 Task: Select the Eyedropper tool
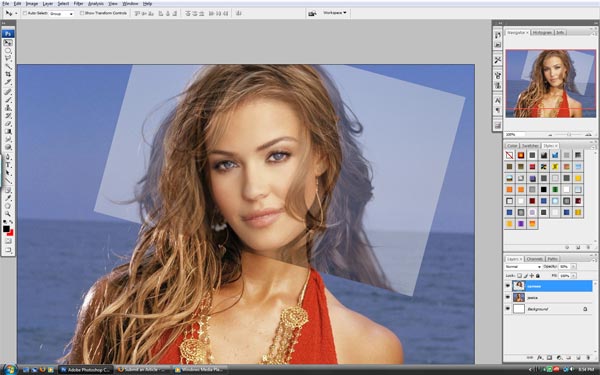8,198
